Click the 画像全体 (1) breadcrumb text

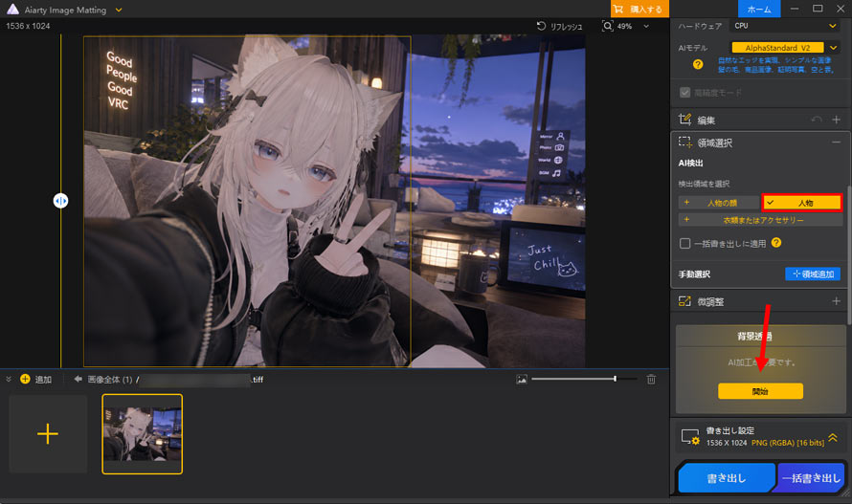tap(110, 380)
